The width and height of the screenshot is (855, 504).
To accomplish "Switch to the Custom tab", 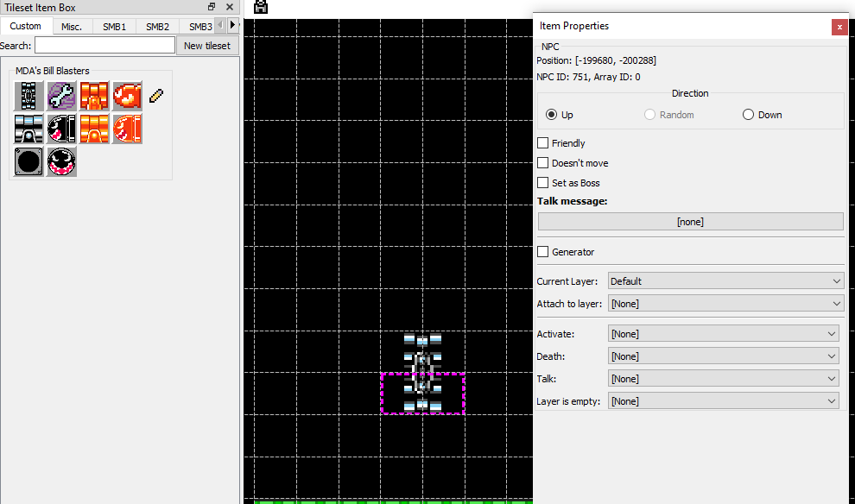I will pos(26,26).
